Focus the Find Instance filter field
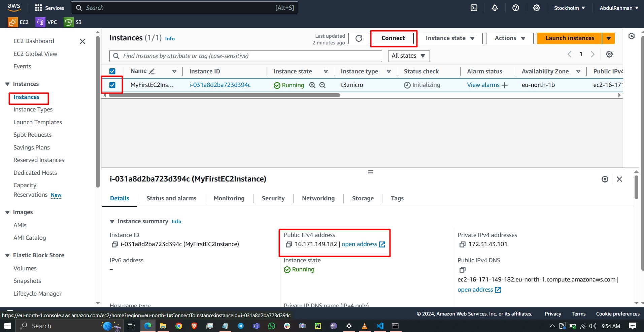 [246, 56]
